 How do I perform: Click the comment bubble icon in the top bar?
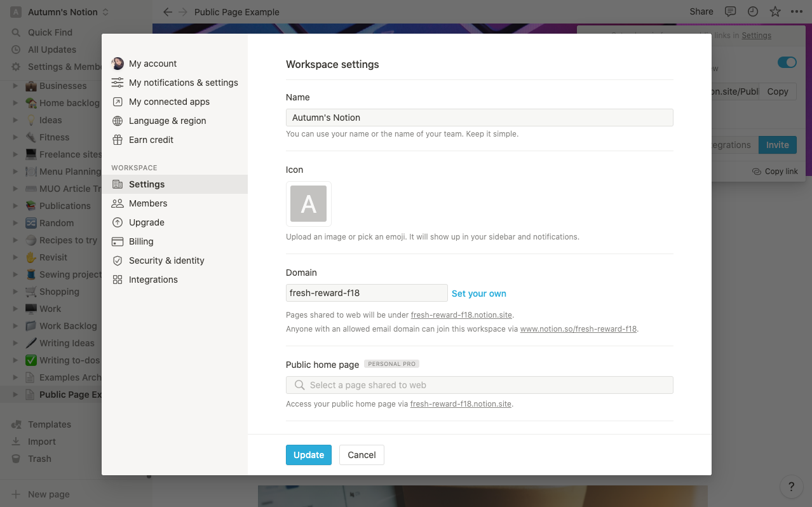point(730,11)
